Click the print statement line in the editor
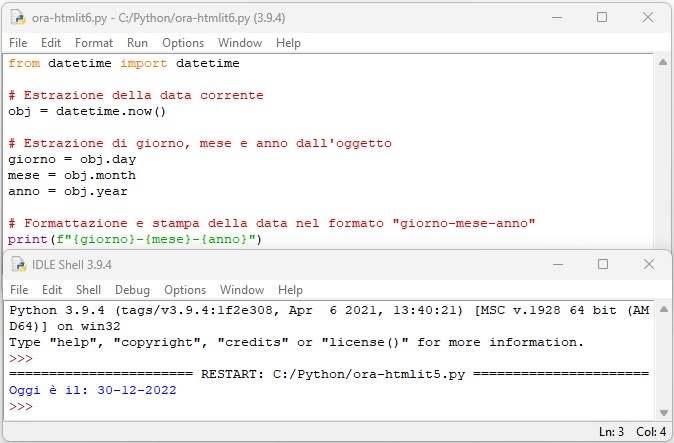The height and width of the screenshot is (443, 674). click(134, 239)
